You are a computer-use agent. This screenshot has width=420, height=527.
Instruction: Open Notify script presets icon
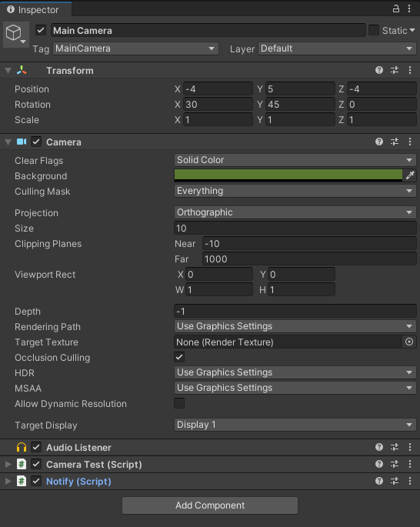(x=395, y=481)
